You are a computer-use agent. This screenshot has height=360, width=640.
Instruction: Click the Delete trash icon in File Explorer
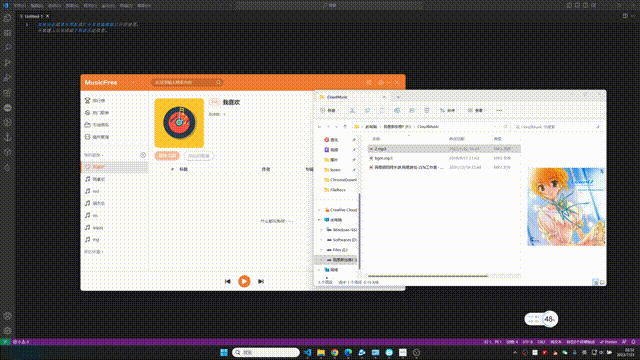pyautogui.click(x=427, y=110)
